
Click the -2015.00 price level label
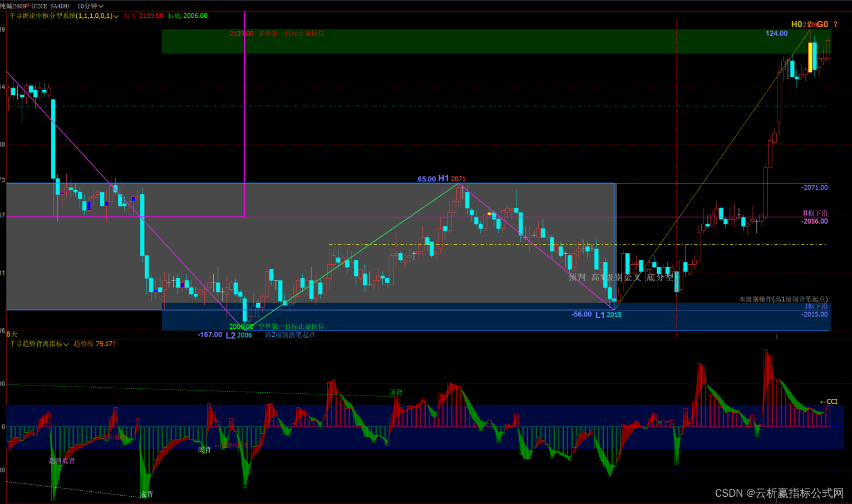[814, 314]
